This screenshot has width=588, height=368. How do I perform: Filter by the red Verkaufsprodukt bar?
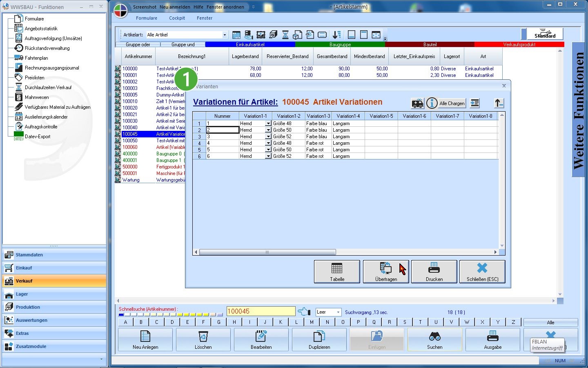pos(519,45)
